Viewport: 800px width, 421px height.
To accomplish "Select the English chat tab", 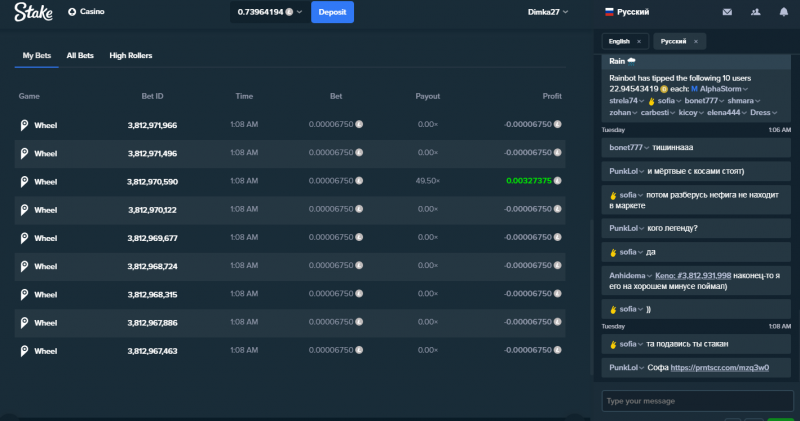I will (x=619, y=41).
